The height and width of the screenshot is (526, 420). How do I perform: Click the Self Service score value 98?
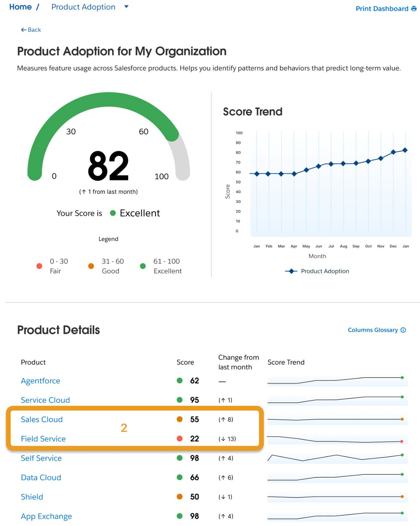(x=195, y=458)
